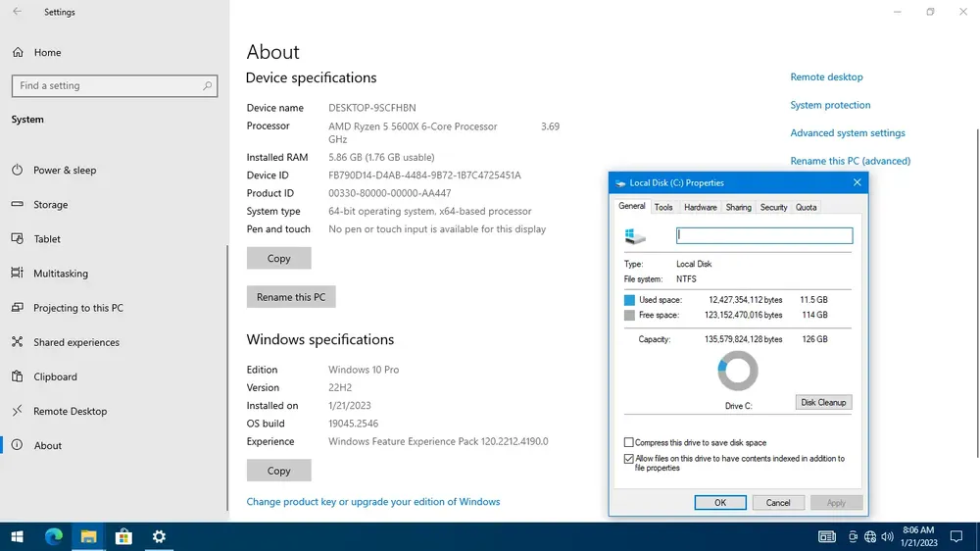Open File Explorer from the taskbar
Screen dimensions: 980x551
[x=88, y=536]
